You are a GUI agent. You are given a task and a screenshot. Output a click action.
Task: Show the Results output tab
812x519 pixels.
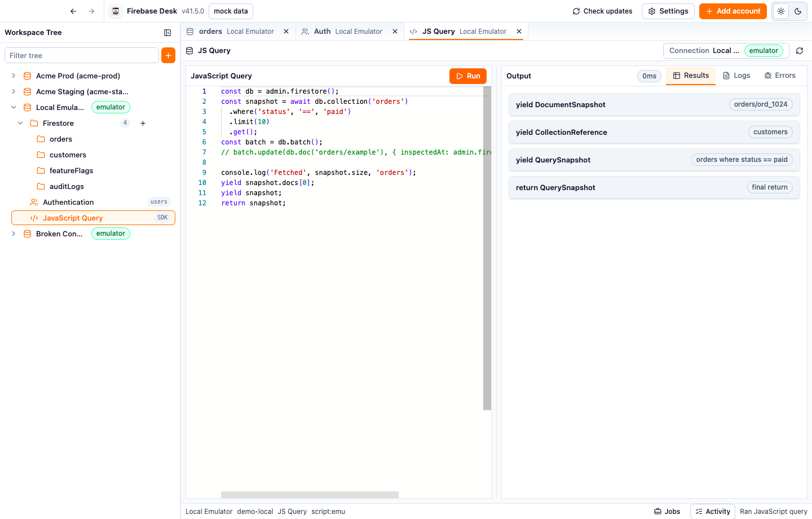(691, 76)
